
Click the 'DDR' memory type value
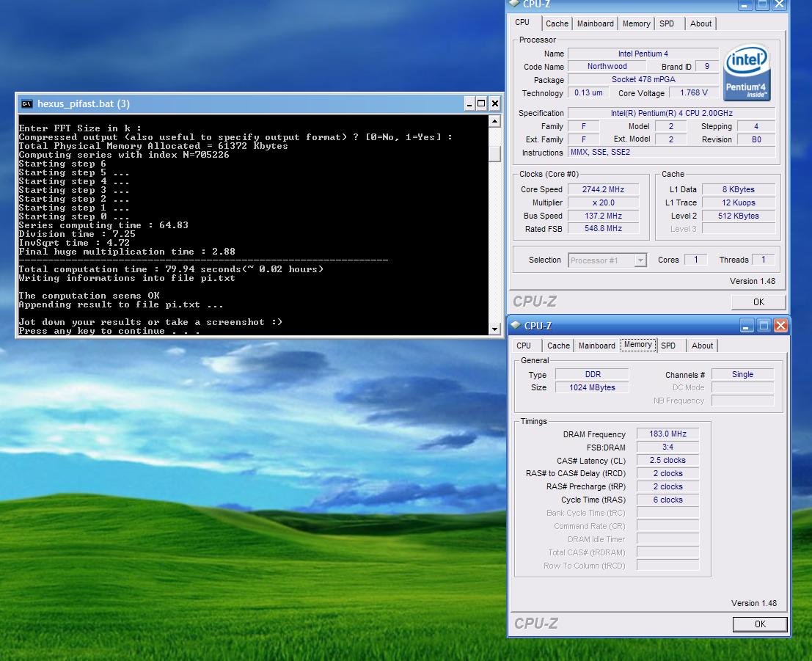point(593,374)
